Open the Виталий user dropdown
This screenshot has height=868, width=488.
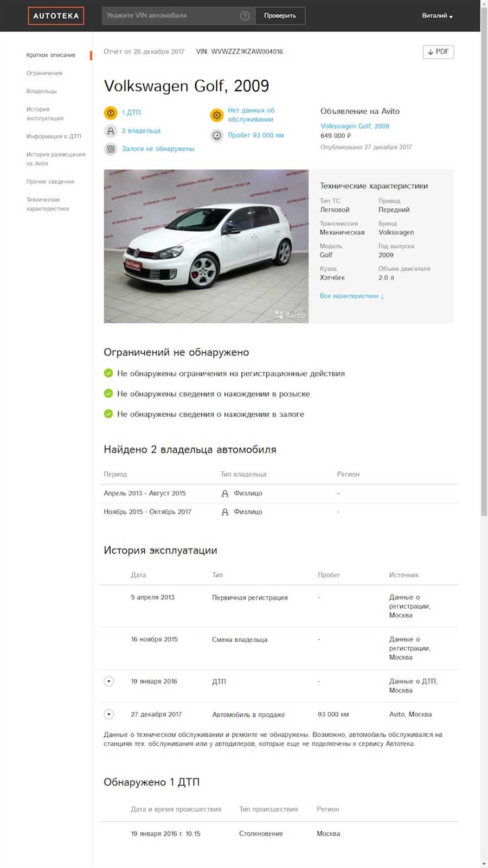437,16
